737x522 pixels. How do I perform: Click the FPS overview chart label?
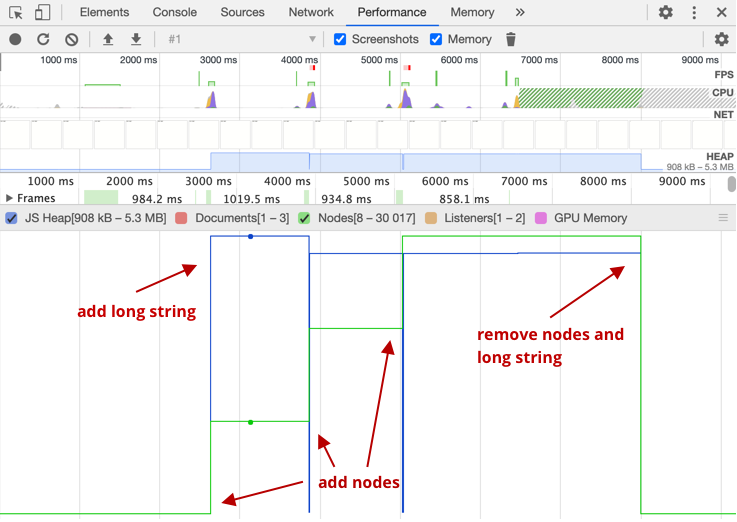724,75
